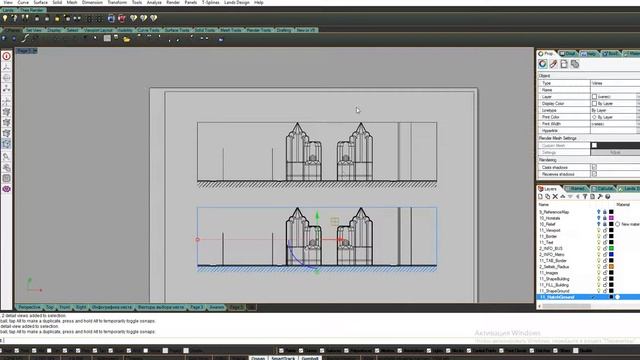The image size is (640, 360).
Task: Click the first diamond icon in top toolbar
Action: (x=133, y=18)
